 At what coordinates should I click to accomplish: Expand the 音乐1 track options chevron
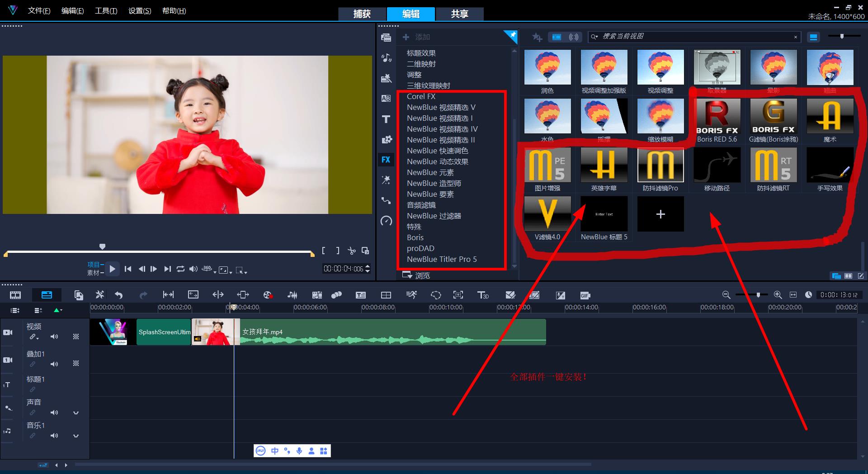76,436
